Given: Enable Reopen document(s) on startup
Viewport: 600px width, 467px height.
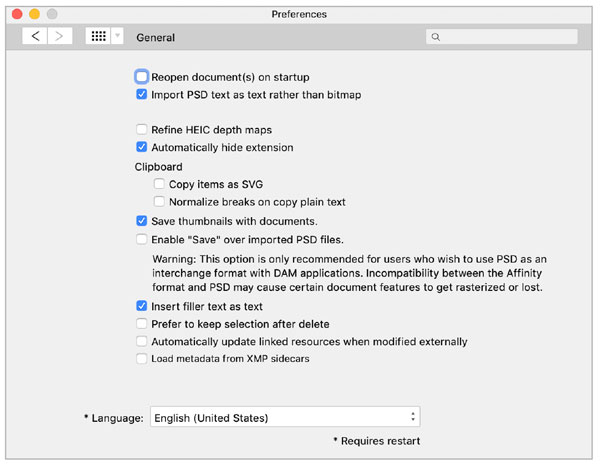Looking at the screenshot, I should pyautogui.click(x=142, y=77).
